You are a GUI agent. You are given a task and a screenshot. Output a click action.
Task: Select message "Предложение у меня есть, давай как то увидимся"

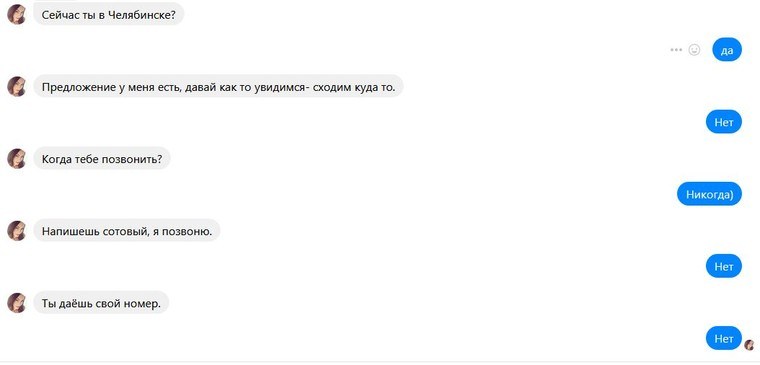(218, 86)
